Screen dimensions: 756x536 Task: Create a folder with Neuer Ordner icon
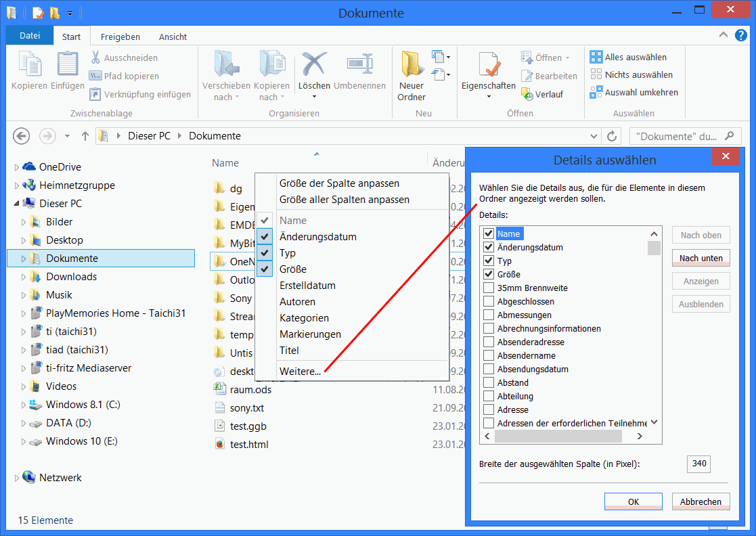point(411,65)
